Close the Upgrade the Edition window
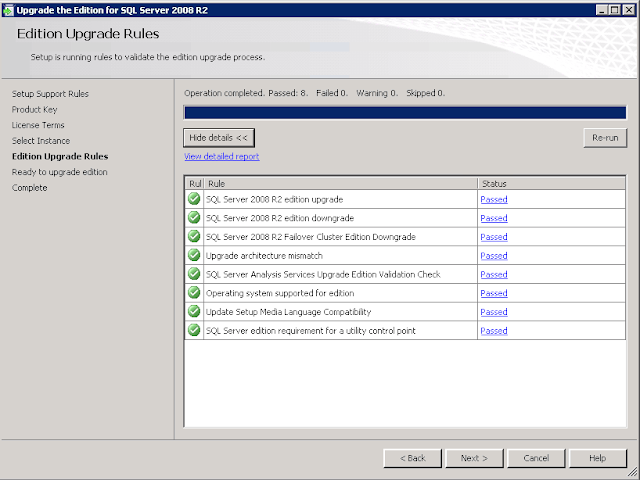Viewport: 640px width, 480px height. pyautogui.click(x=629, y=10)
